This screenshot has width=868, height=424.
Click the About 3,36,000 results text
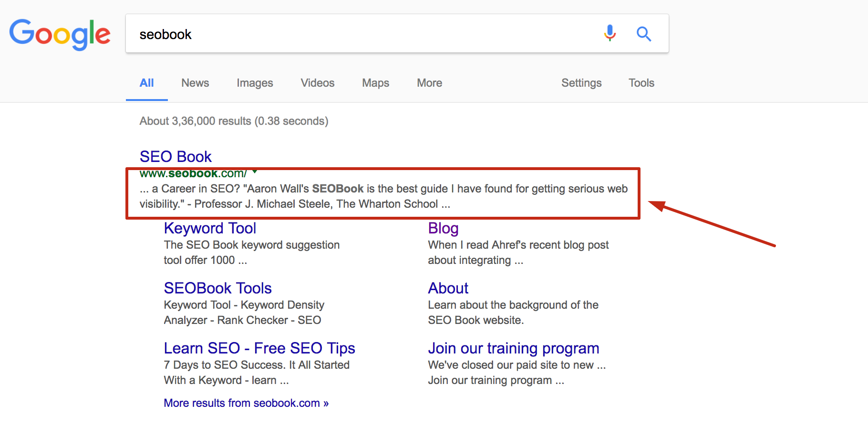[234, 121]
